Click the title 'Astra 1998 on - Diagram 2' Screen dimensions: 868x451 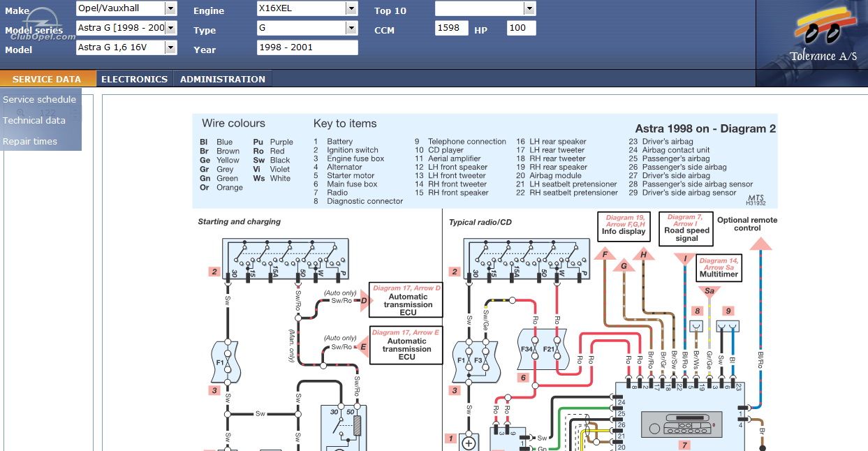pyautogui.click(x=705, y=128)
